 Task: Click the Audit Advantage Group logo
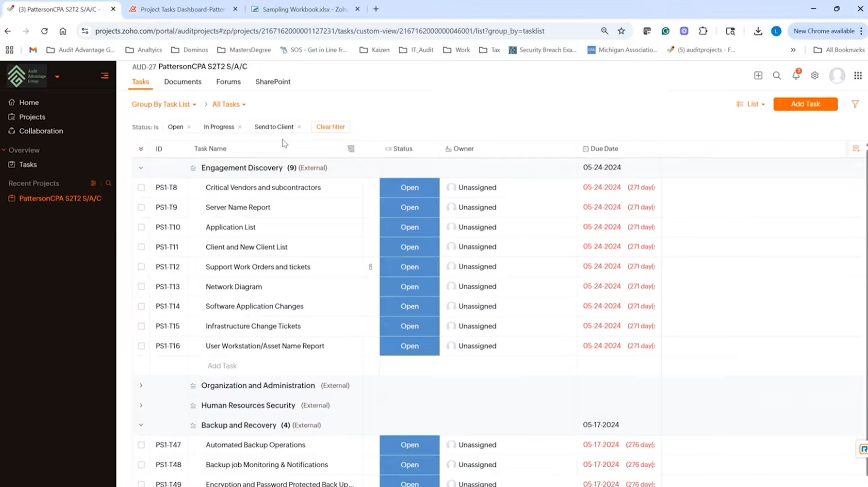coord(27,76)
